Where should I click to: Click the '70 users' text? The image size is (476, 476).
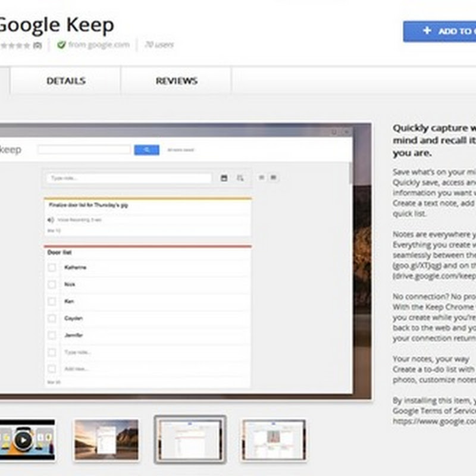(159, 45)
